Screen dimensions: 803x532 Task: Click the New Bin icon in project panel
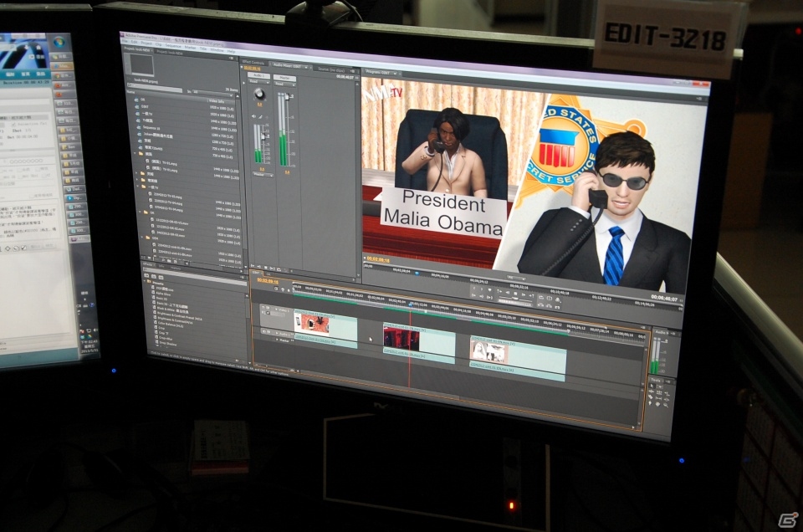coord(169,261)
